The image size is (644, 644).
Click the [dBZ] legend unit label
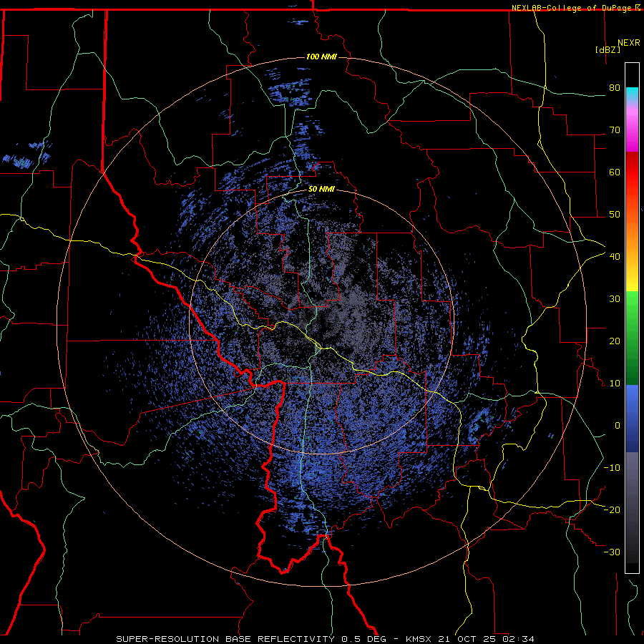coord(608,49)
